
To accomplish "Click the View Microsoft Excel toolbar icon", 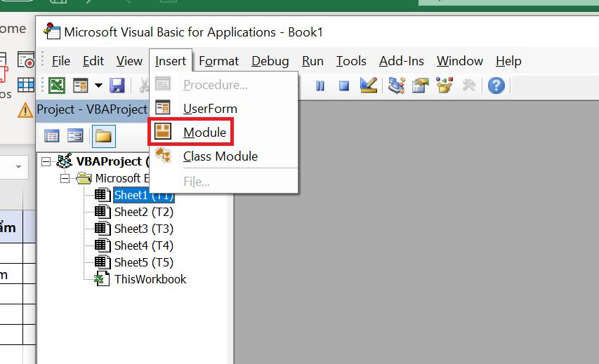I will [57, 86].
